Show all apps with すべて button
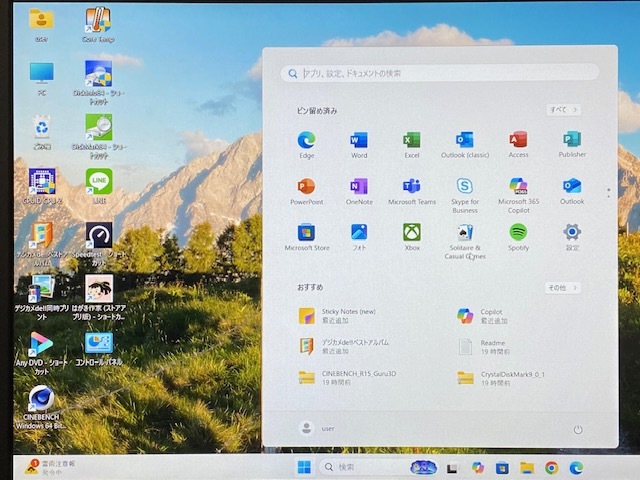640x480 pixels. [564, 110]
